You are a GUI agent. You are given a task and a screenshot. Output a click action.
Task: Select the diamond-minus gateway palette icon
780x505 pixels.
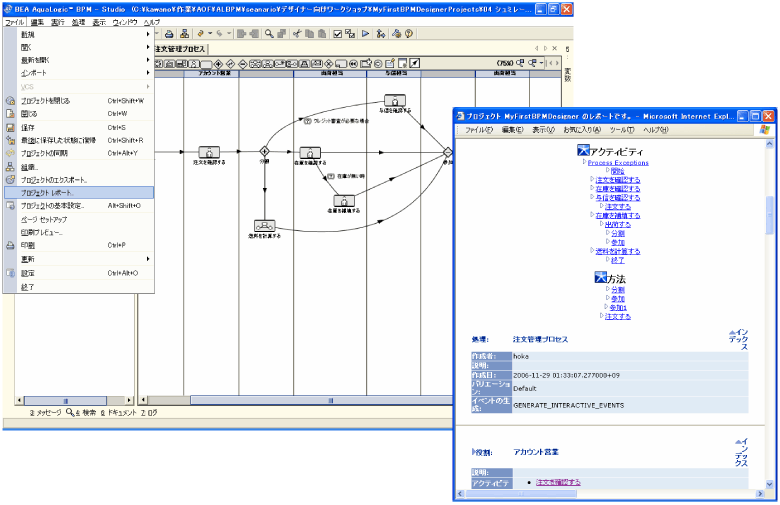click(243, 64)
